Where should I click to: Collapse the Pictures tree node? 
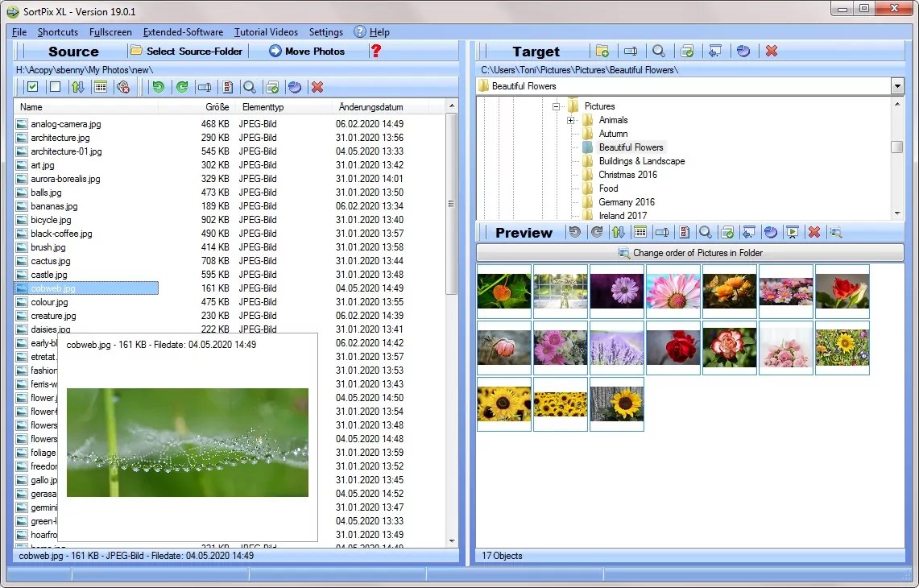pos(556,106)
